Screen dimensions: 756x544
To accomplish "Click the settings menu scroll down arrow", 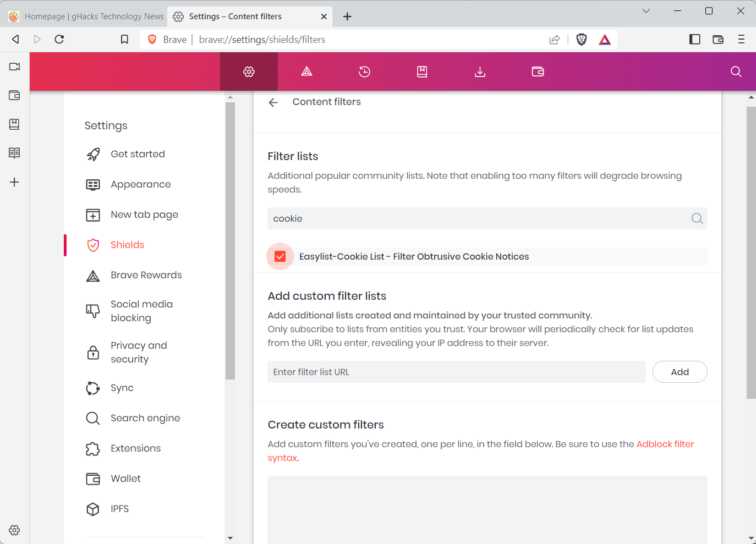I will (230, 538).
